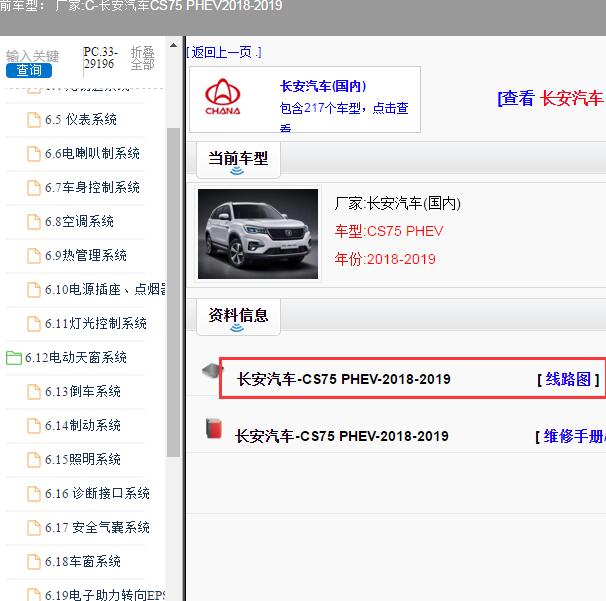Image resolution: width=606 pixels, height=601 pixels.
Task: Open the 长安汽车(国内) brand link
Action: click(x=323, y=86)
